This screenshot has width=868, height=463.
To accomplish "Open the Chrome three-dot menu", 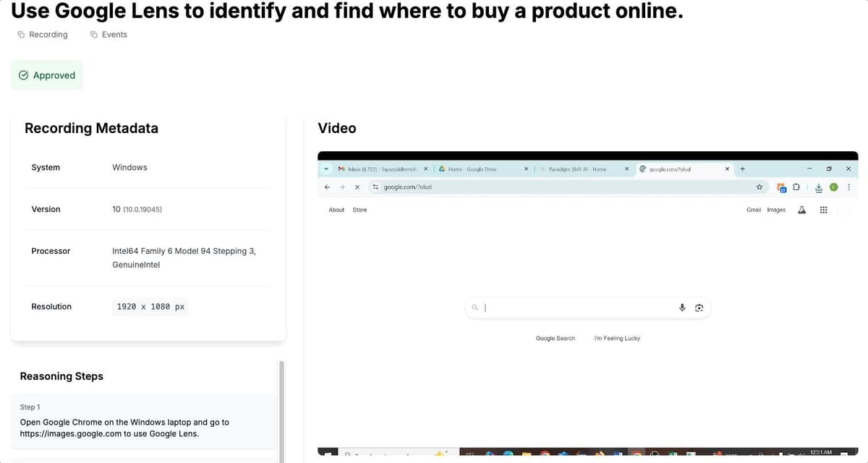I will coord(848,187).
